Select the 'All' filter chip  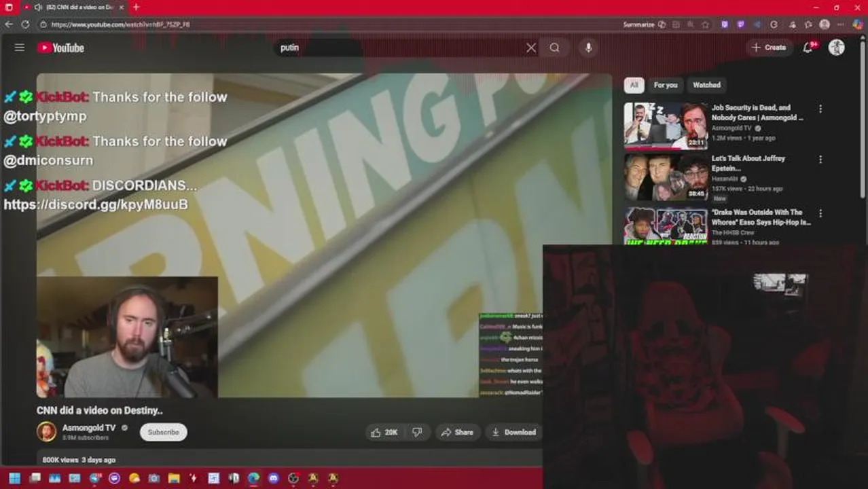(634, 85)
